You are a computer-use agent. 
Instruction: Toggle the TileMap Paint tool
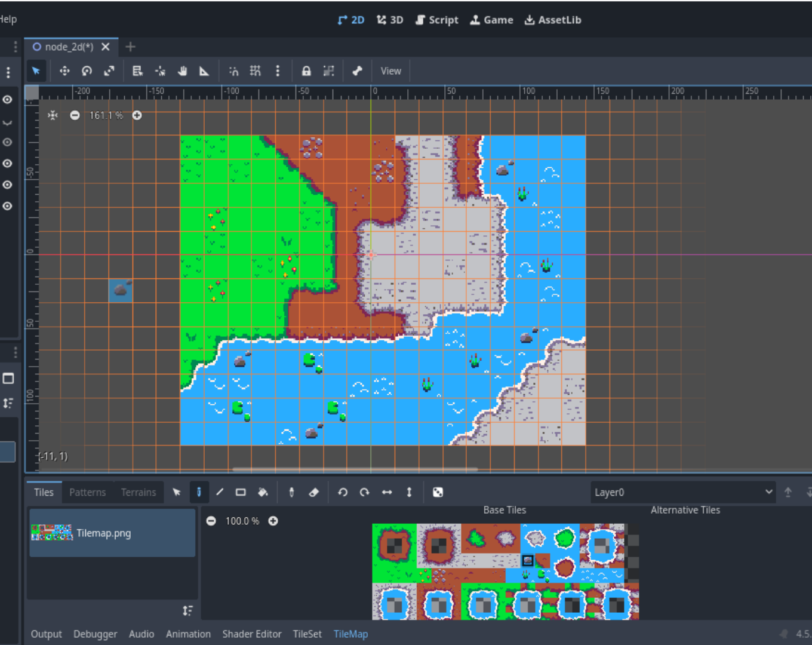pos(199,492)
